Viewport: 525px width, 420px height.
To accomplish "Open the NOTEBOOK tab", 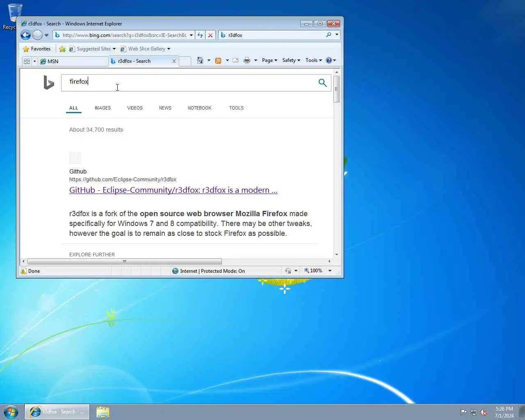I will point(199,108).
